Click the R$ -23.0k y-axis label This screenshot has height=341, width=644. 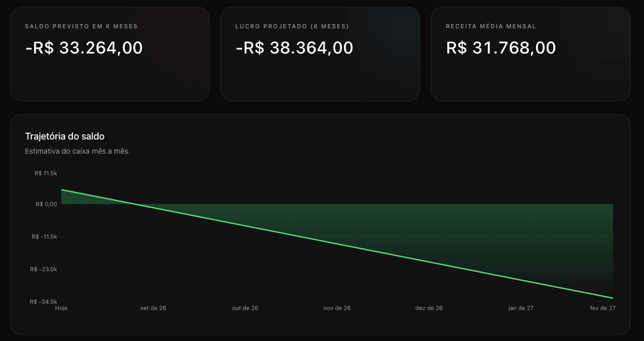pyautogui.click(x=44, y=269)
